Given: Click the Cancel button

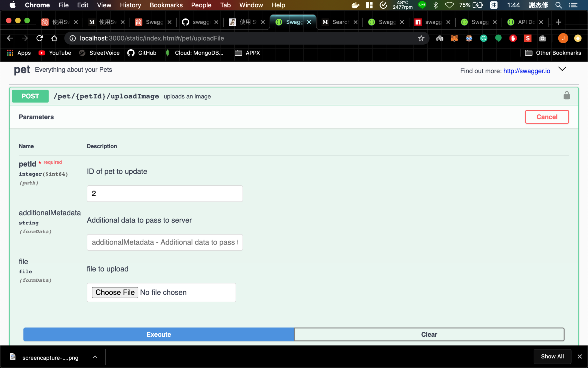Looking at the screenshot, I should coord(547,117).
